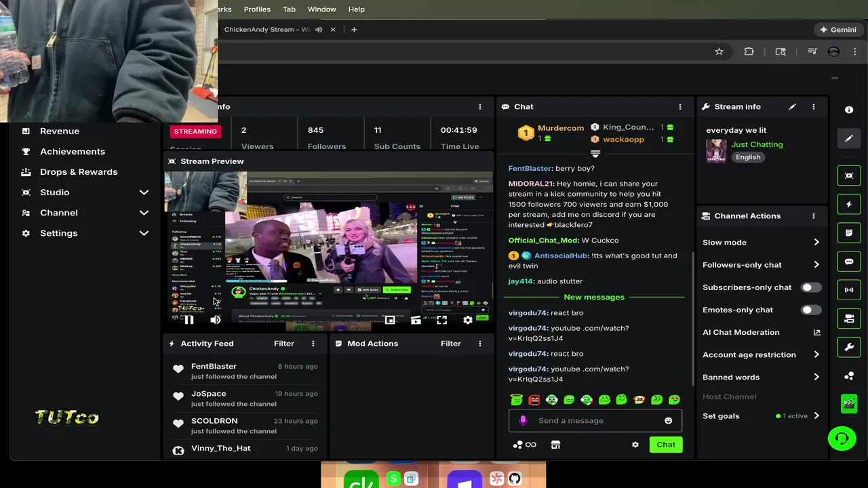Viewport: 868px width, 488px height.
Task: Select the lightning activity widget in right sidebar
Action: (849, 204)
